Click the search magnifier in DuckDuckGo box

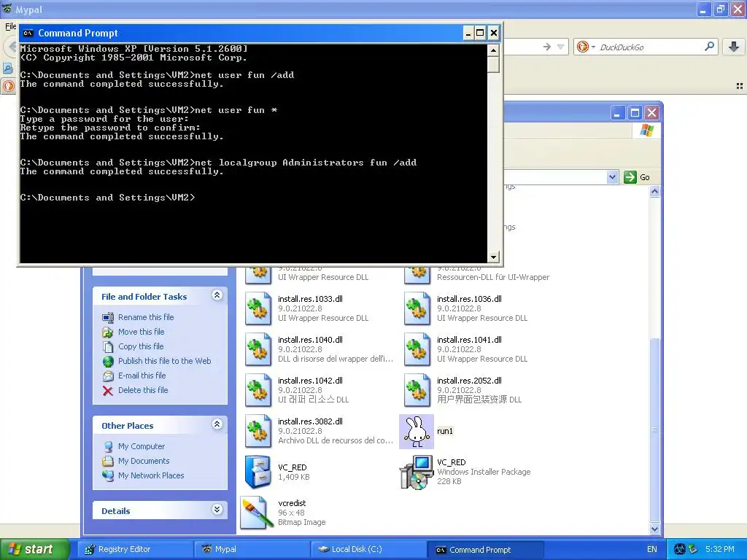709,46
